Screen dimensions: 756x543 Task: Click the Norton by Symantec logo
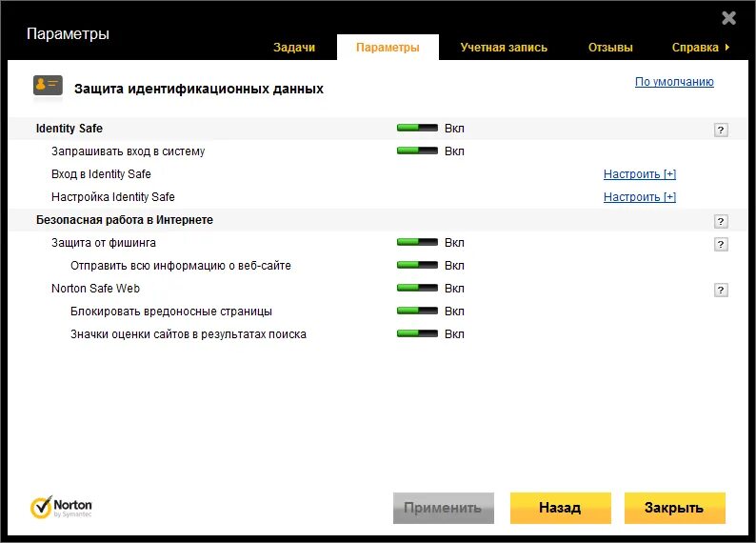pos(61,508)
